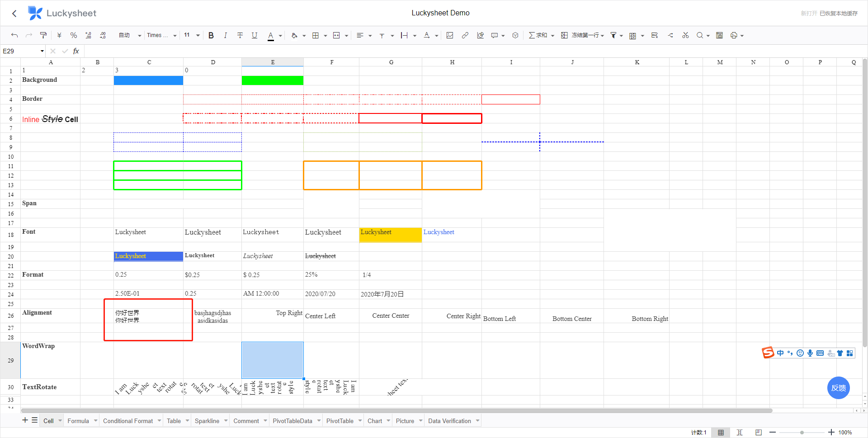Click the paint format brush icon
The height and width of the screenshot is (438, 868).
(43, 35)
